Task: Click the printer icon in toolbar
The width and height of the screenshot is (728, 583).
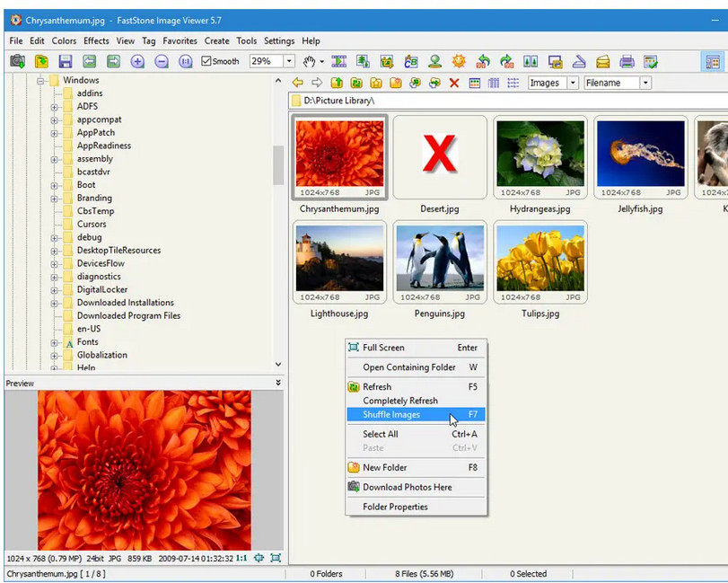Action: pos(627,62)
